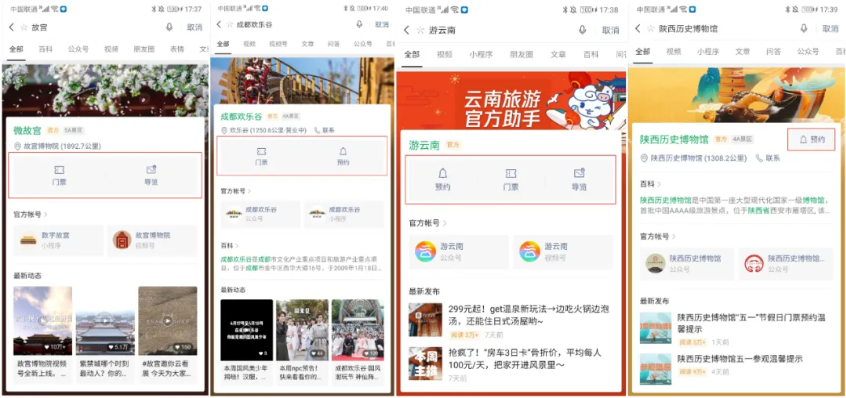Screen dimensions: 846x398
Task: Switch to 视频号 tab on 成都欢乐谷 screen
Action: click(278, 44)
